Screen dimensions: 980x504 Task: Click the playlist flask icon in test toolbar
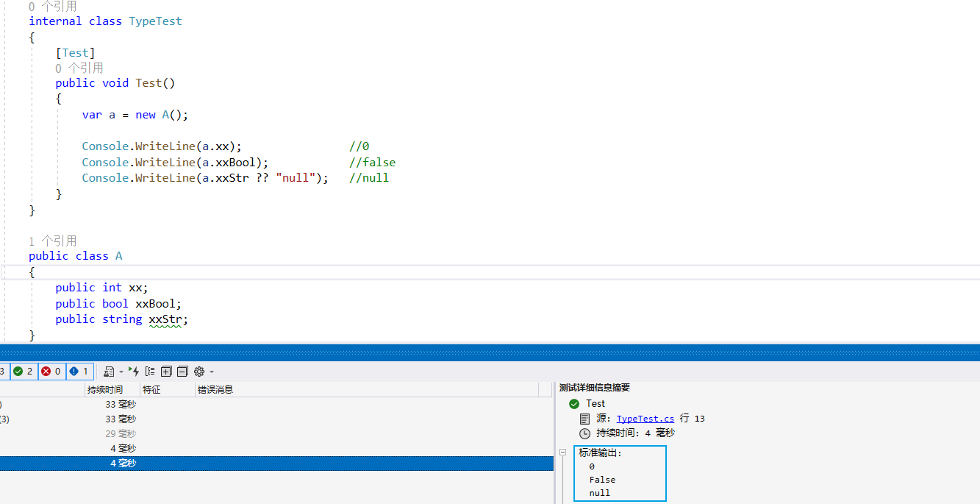pyautogui.click(x=109, y=372)
